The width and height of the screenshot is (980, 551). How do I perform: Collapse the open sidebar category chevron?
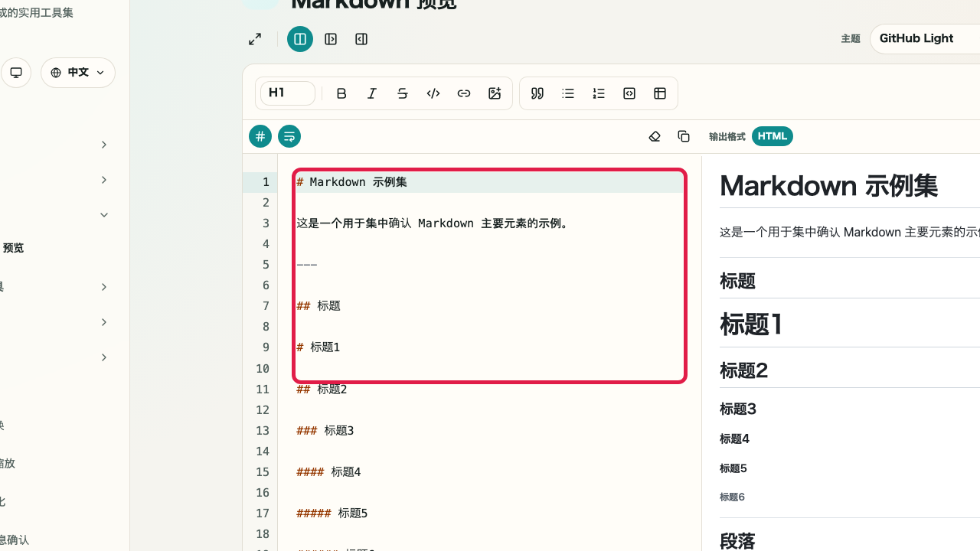pos(104,215)
